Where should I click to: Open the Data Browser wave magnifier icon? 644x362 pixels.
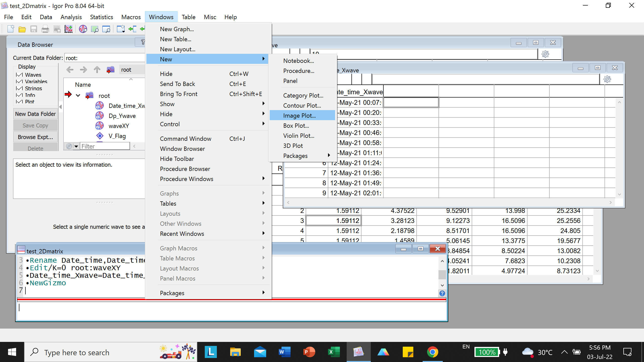tap(83, 29)
